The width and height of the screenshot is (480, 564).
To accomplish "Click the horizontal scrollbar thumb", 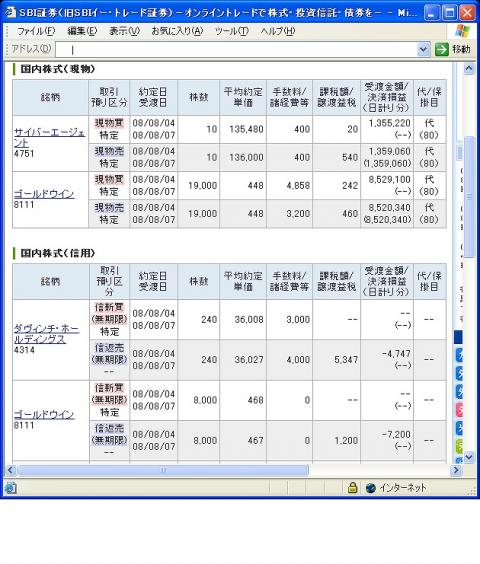I will pos(163,470).
